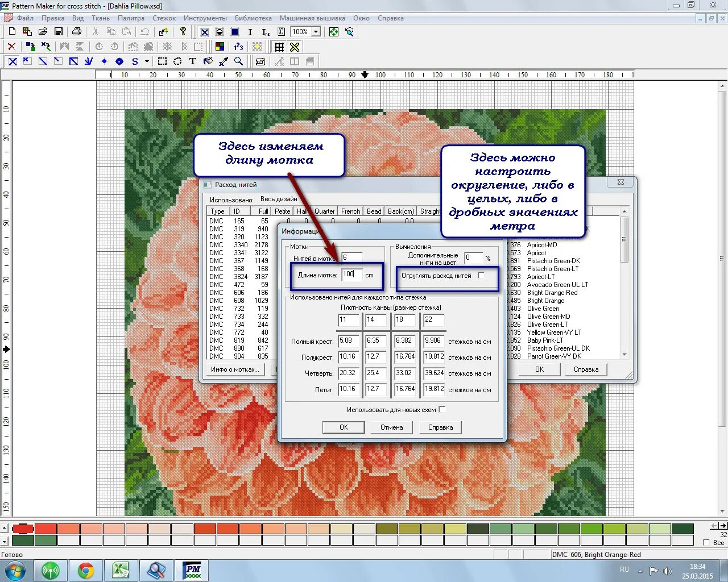Expand the special stitch dropdown arrow

tap(147, 61)
